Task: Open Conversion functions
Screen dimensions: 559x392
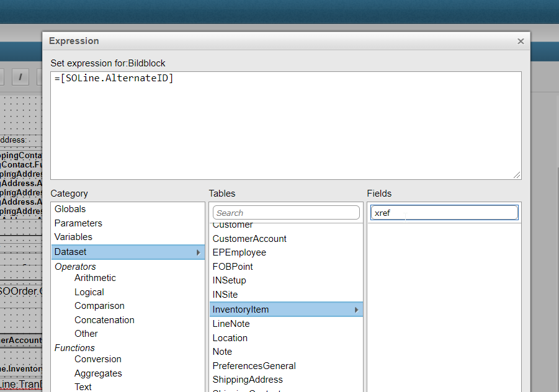Action: [98, 359]
